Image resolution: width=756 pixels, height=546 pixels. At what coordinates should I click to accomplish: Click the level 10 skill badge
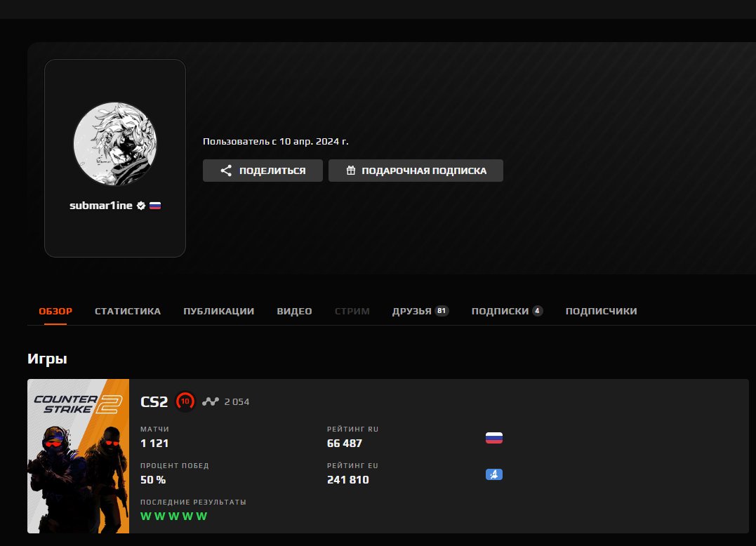185,401
